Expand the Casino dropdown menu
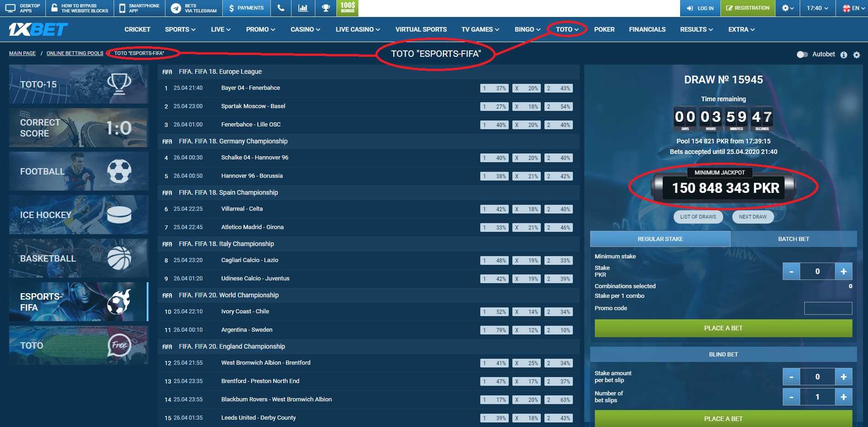This screenshot has height=427, width=868. point(305,29)
